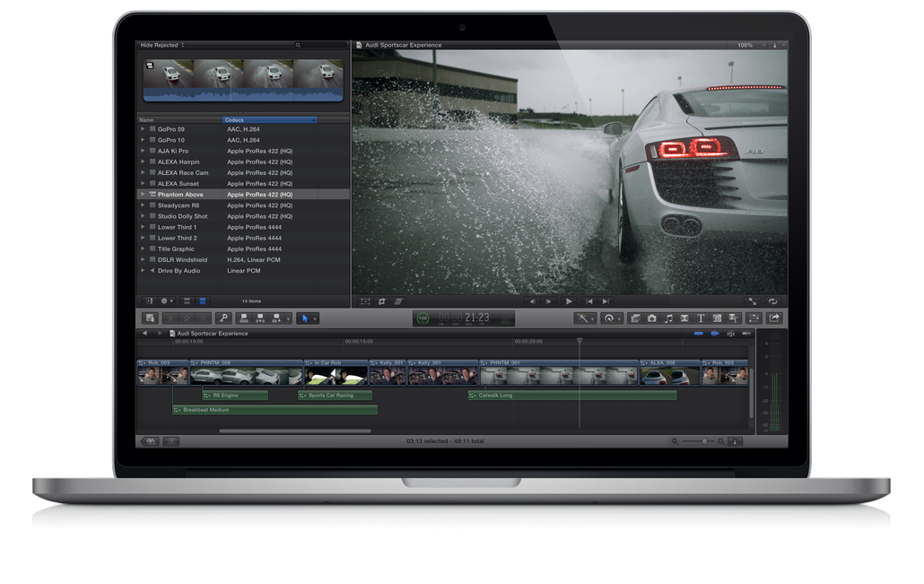Open the Keyword Editor key icon
This screenshot has width=924, height=584.
click(x=225, y=318)
